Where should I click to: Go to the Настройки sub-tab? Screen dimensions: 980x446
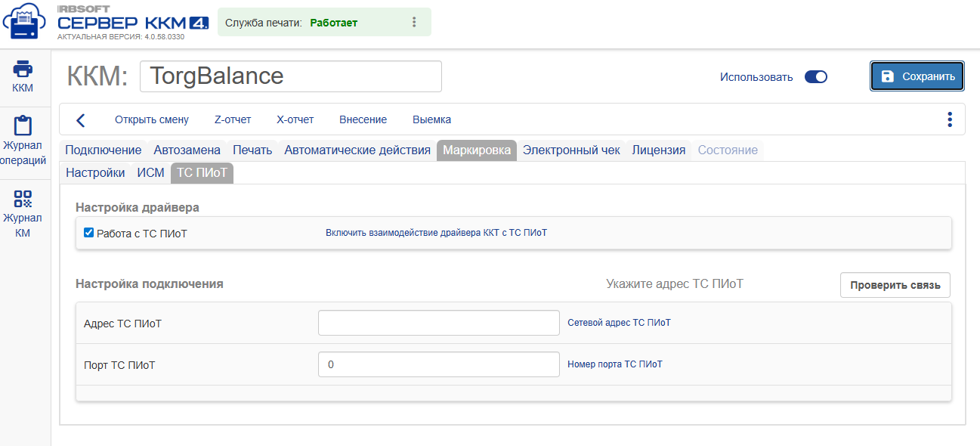coord(95,173)
